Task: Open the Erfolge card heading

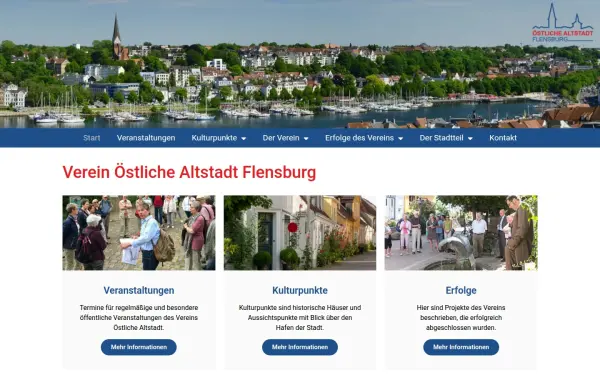Action: [461, 290]
